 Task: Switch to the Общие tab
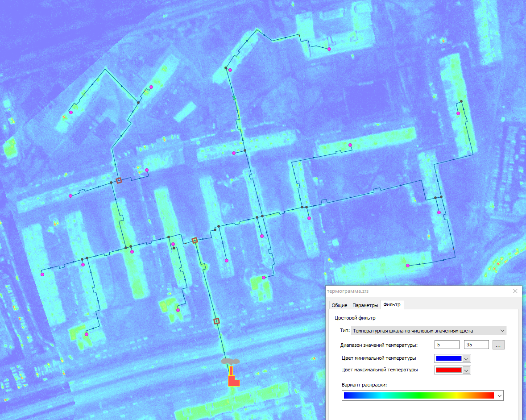[339, 305]
